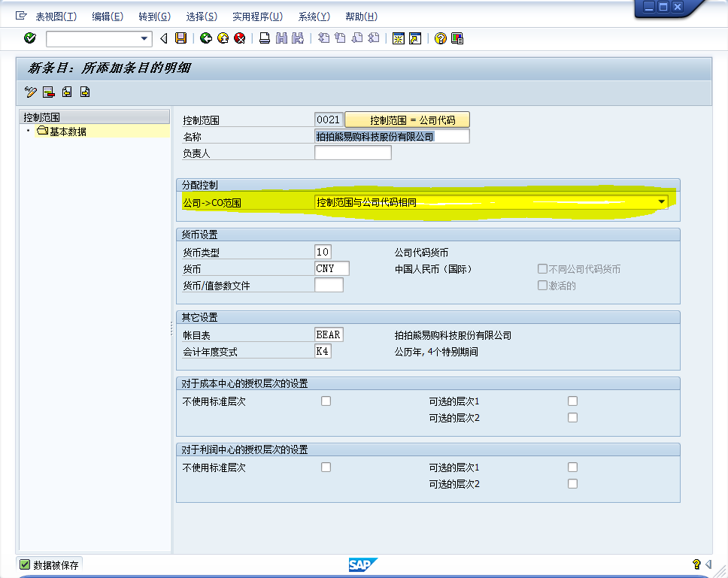Image resolution: width=728 pixels, height=578 pixels.
Task: Go to previous page icon
Action: pos(340,38)
